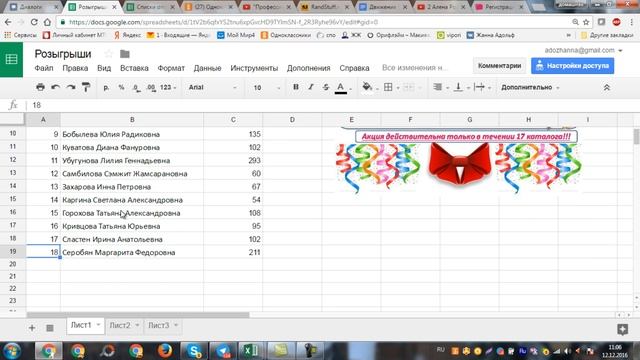Toggle bold formatting
Image resolution: width=640 pixels, height=360 pixels.
tap(296, 87)
